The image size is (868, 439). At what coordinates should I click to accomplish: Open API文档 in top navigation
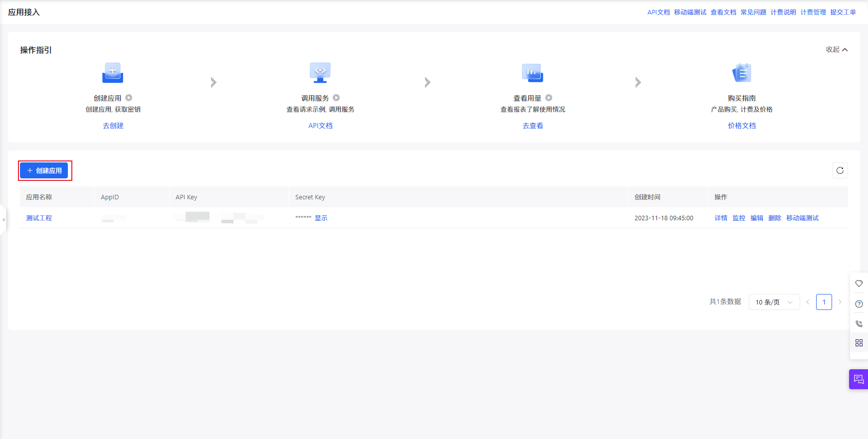[x=658, y=12]
